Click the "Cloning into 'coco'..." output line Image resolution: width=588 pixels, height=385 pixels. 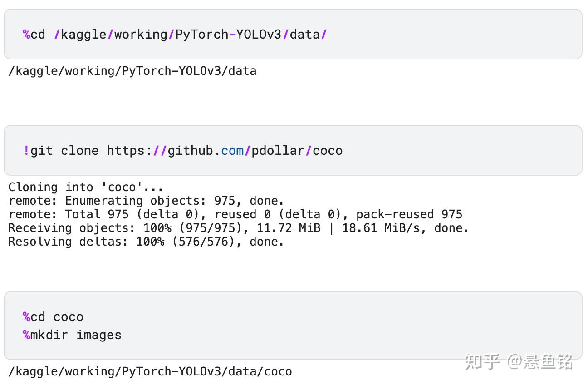click(x=85, y=187)
